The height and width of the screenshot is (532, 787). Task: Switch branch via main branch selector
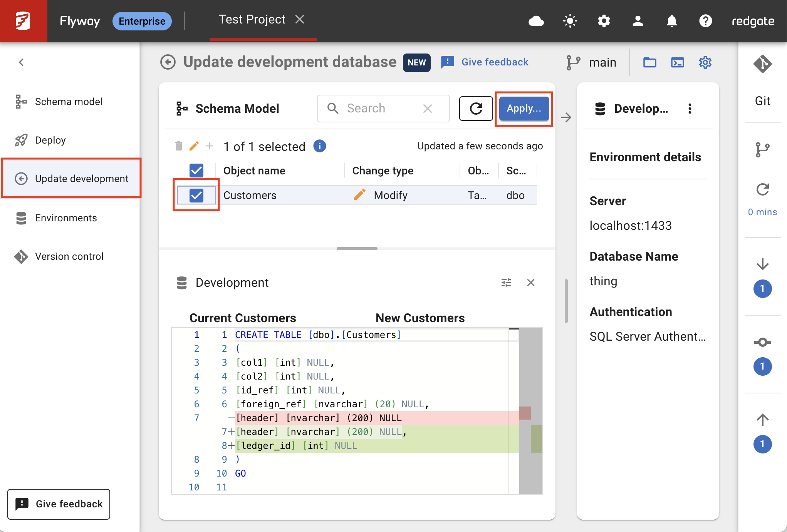pyautogui.click(x=591, y=62)
